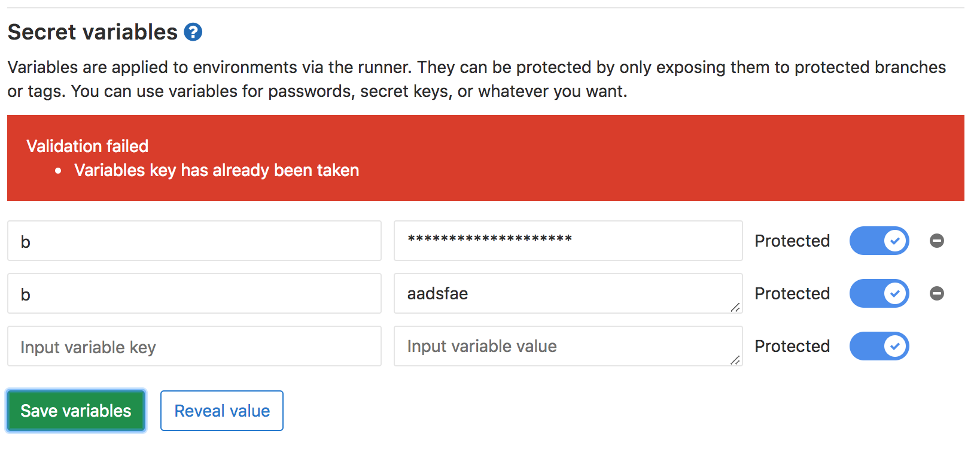Click the masked asterisk value field
The height and width of the screenshot is (449, 980).
tap(568, 241)
